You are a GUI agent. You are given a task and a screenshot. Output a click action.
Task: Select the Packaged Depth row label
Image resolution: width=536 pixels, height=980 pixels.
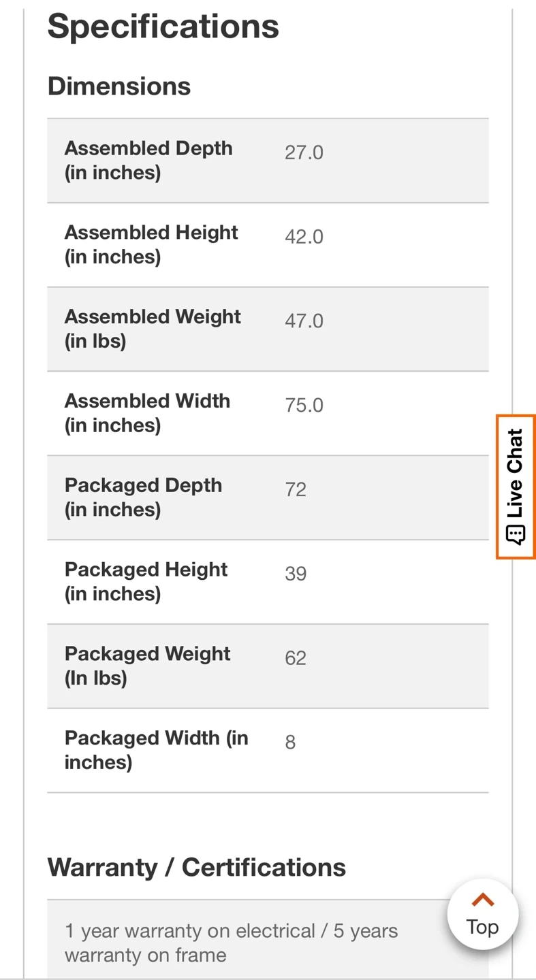click(143, 497)
